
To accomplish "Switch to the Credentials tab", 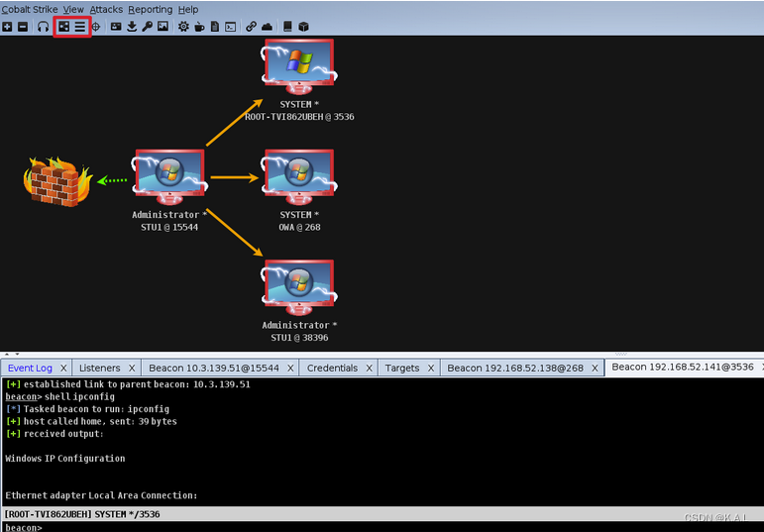I will click(332, 368).
